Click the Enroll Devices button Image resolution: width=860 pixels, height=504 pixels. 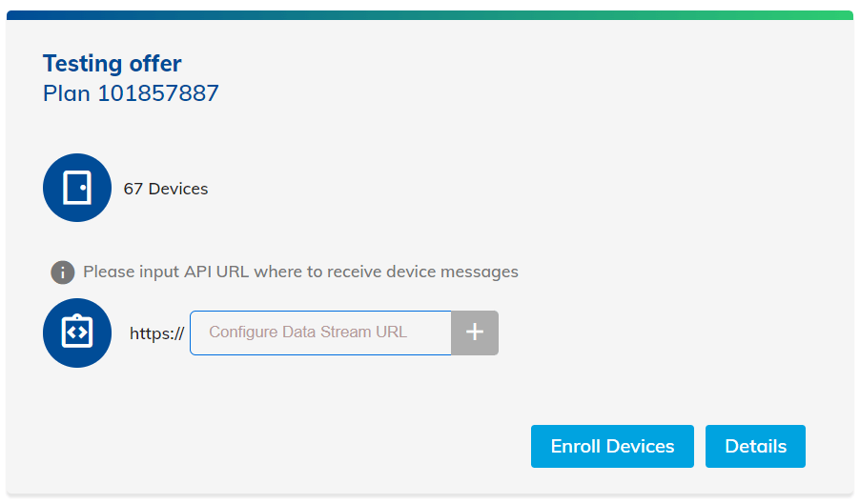pos(612,446)
